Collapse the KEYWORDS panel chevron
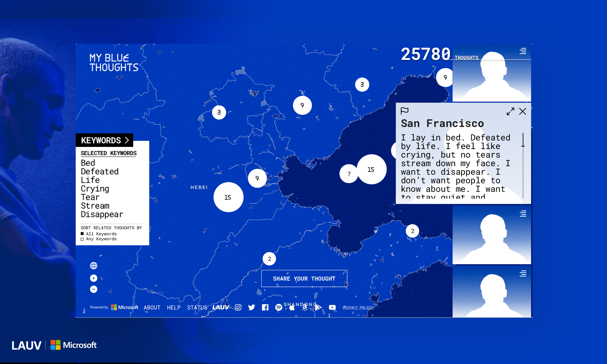This screenshot has height=364, width=607. [x=127, y=140]
